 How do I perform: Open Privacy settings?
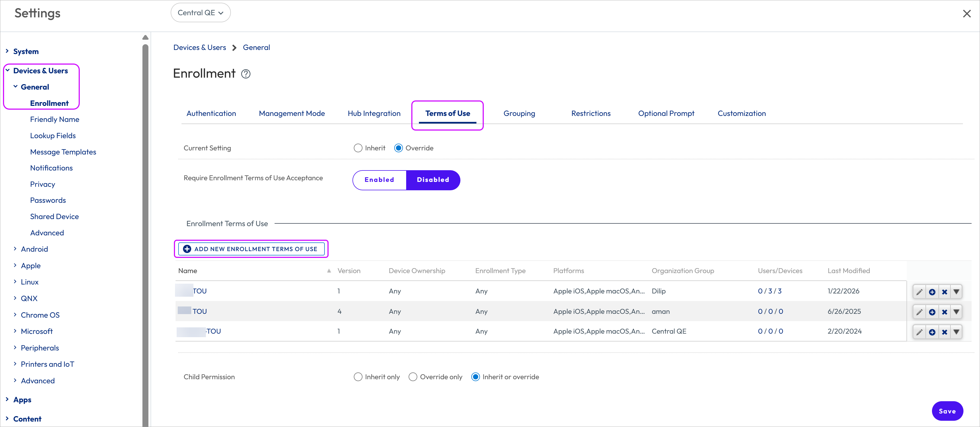pos(43,184)
